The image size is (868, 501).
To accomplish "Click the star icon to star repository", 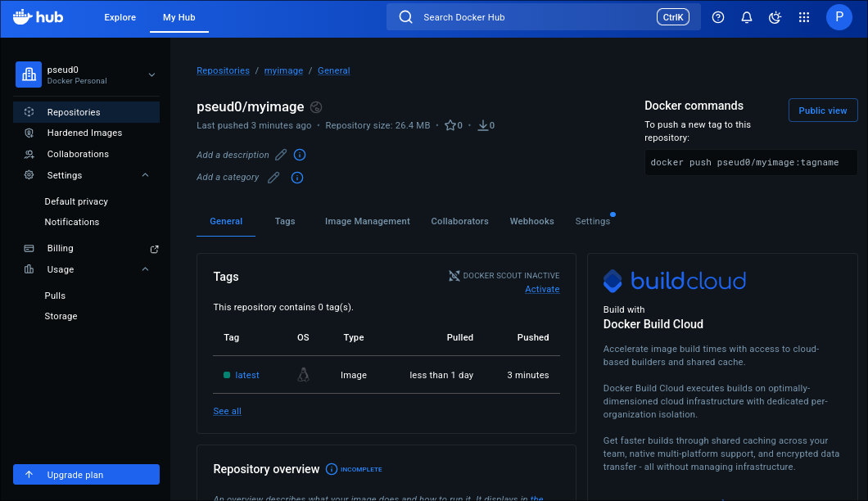I will click(x=450, y=125).
